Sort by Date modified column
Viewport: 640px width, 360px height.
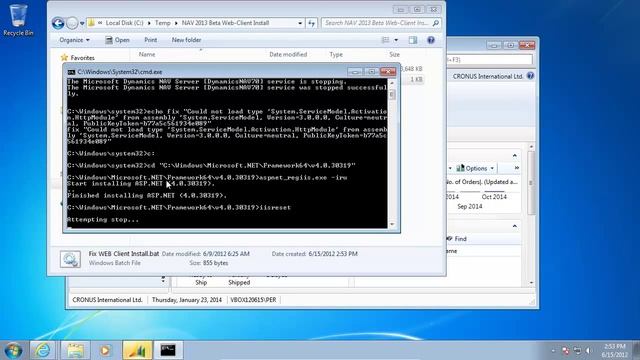point(288,54)
